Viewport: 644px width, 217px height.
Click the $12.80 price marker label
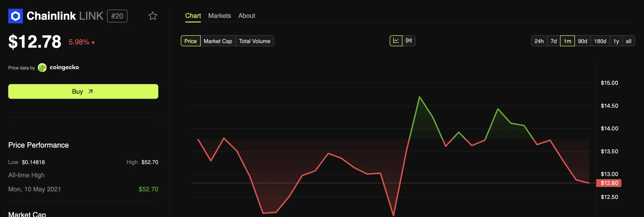609,183
